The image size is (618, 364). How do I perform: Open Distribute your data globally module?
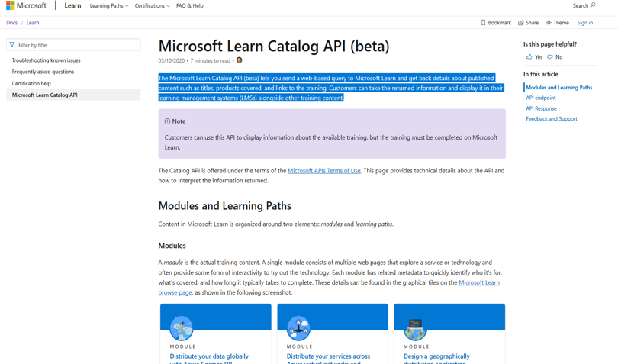pyautogui.click(x=209, y=356)
